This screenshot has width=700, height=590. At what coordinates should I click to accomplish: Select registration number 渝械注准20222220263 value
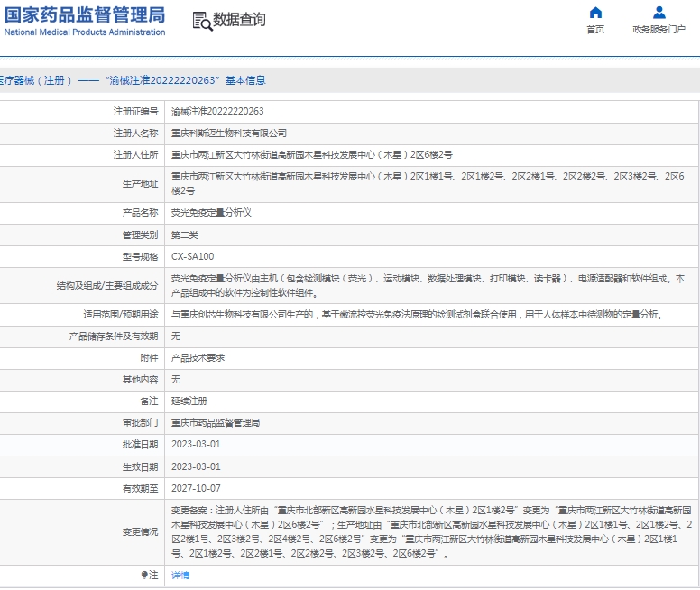tap(217, 112)
